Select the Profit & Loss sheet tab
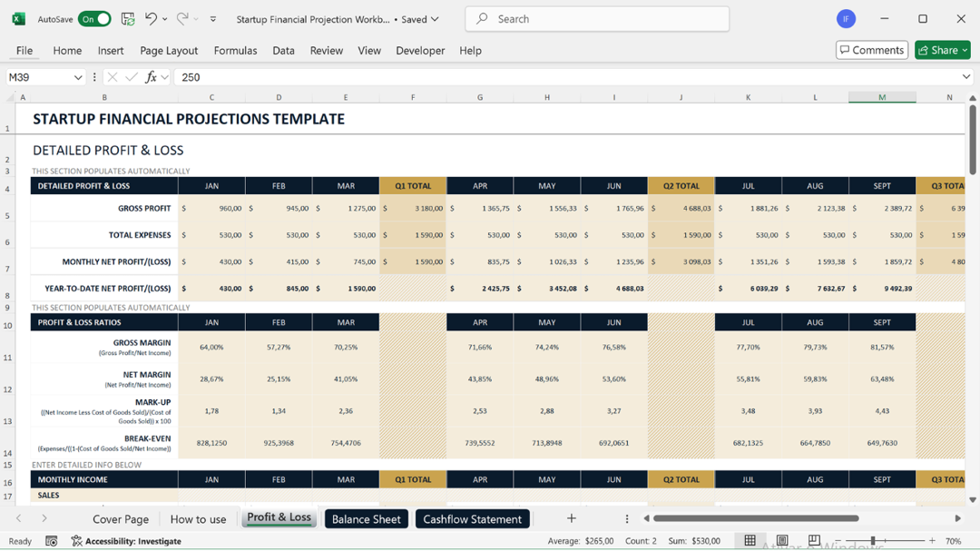 pos(279,517)
